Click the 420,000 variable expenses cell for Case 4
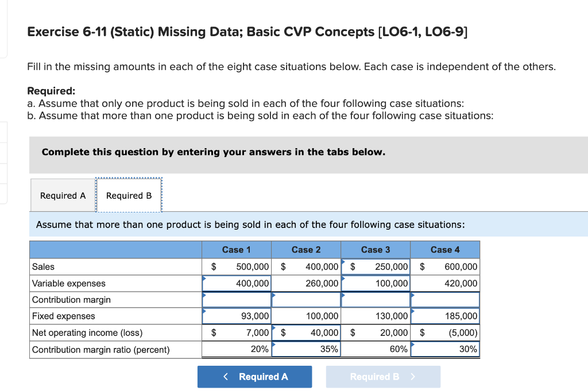 (445, 283)
